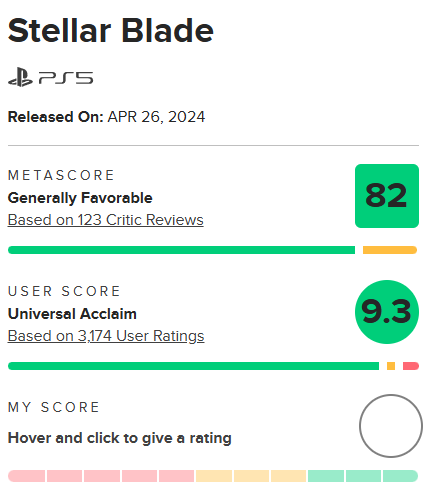Click the small yellow mixed segment of user bar
Screen dimensions: 431x491
[391, 366]
